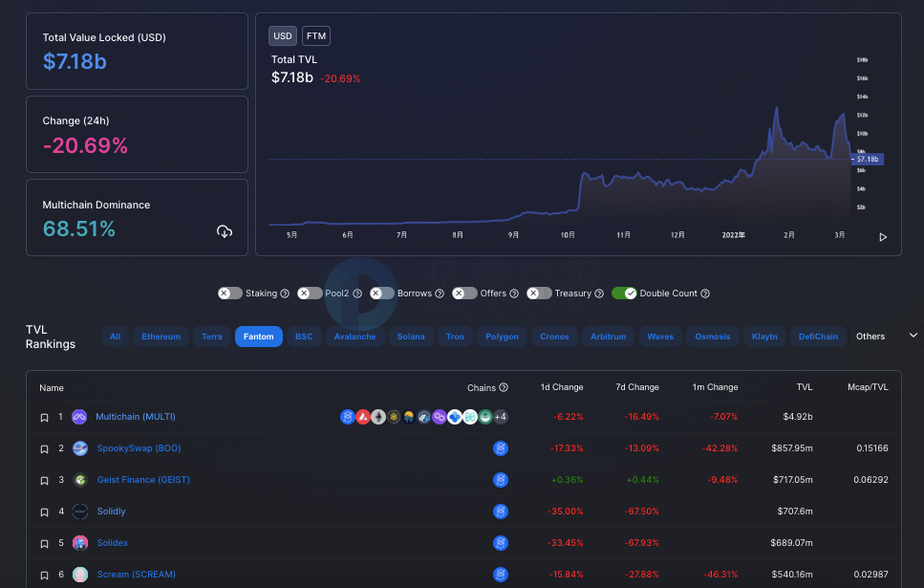
Task: Click the Geist Finance protocol logo
Action: [80, 480]
